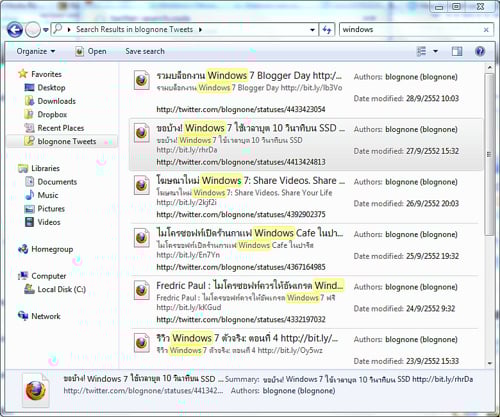Select the Windows 7: Share Videos result title
Image resolution: width=500 pixels, height=417 pixels.
250,181
